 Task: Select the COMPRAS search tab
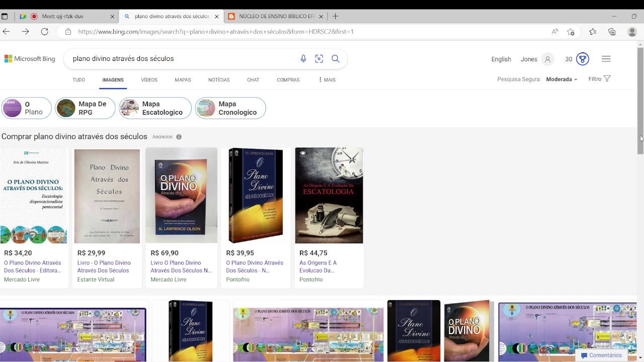288,80
